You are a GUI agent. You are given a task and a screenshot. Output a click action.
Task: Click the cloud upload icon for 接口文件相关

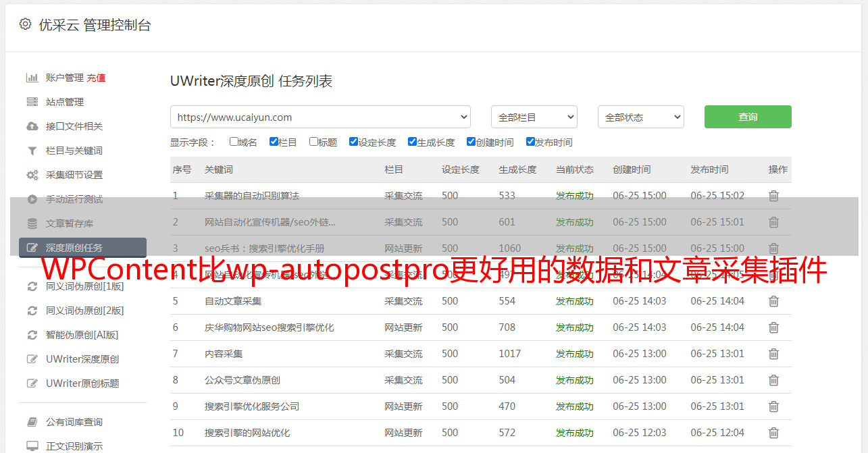coord(32,126)
